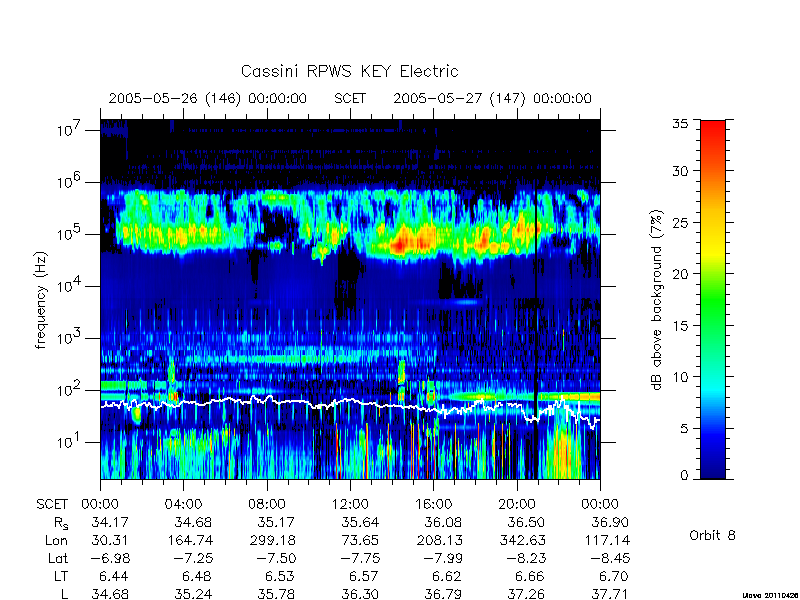Click the 08:00 time axis label

(267, 504)
